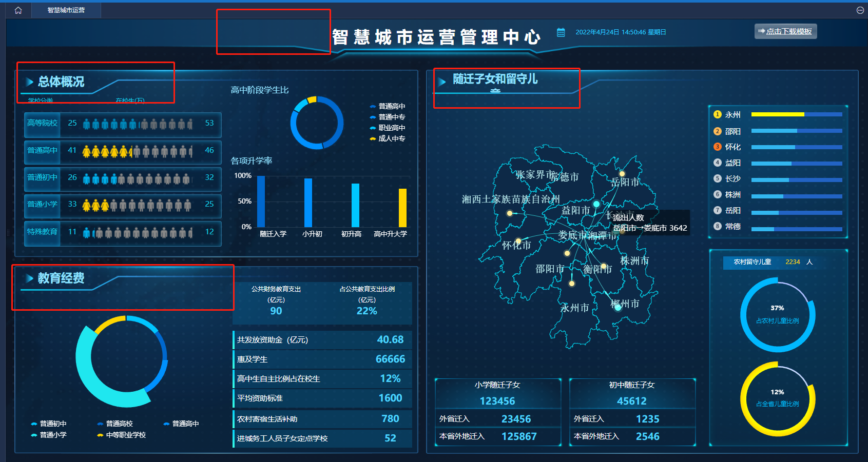Image resolution: width=868 pixels, height=462 pixels.
Task: Click the 高中阶段学生比 donut chart
Action: tap(317, 123)
